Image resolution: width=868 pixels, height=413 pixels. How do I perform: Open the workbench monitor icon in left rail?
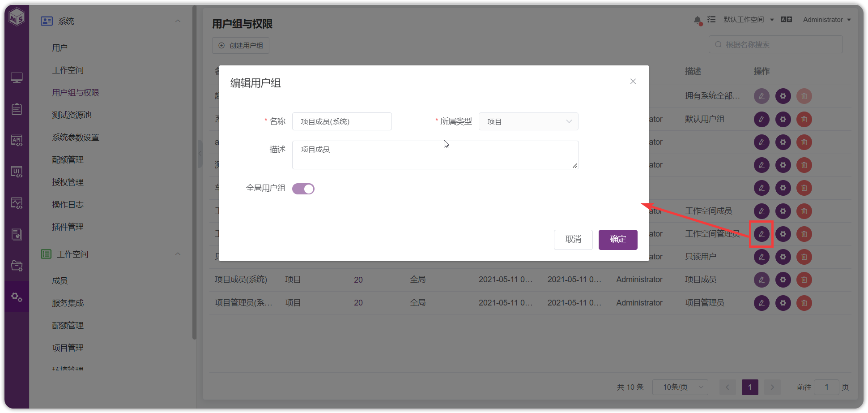(x=17, y=78)
